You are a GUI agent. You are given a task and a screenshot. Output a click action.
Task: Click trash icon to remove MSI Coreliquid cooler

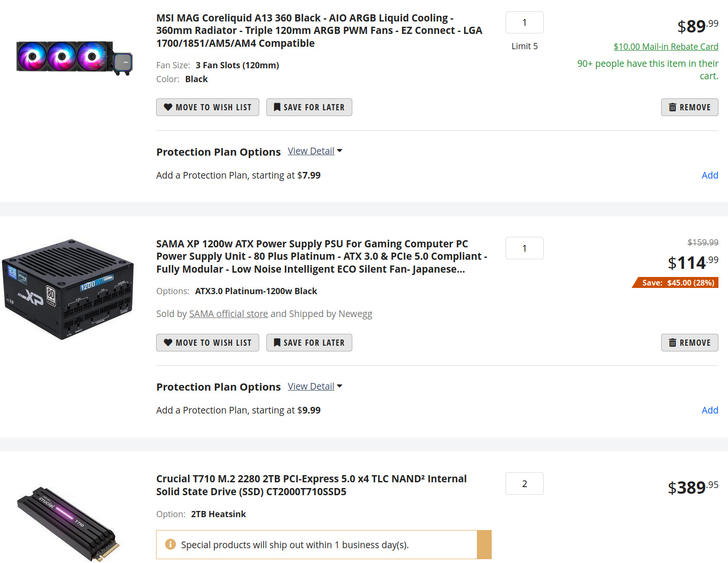coord(673,107)
